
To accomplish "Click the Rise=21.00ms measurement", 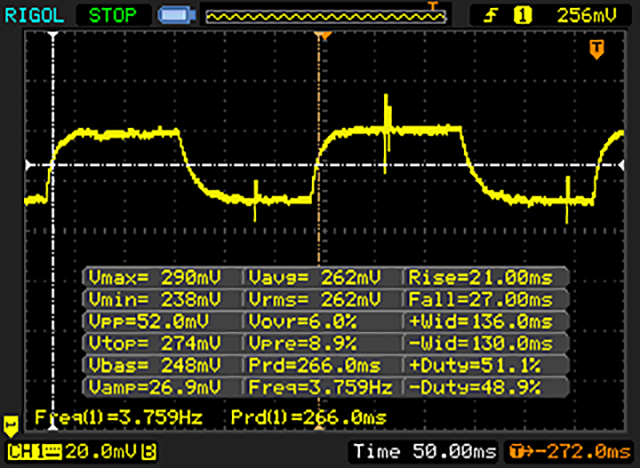I will 480,278.
